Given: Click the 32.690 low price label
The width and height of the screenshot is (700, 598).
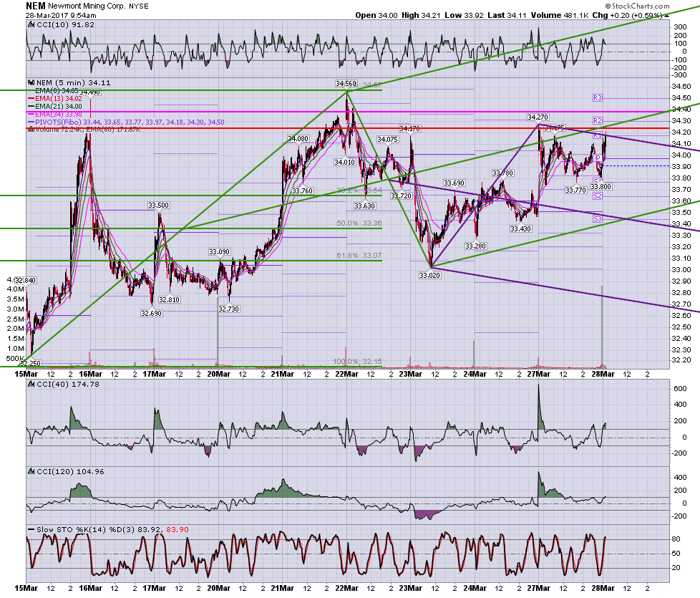Looking at the screenshot, I should click(151, 313).
